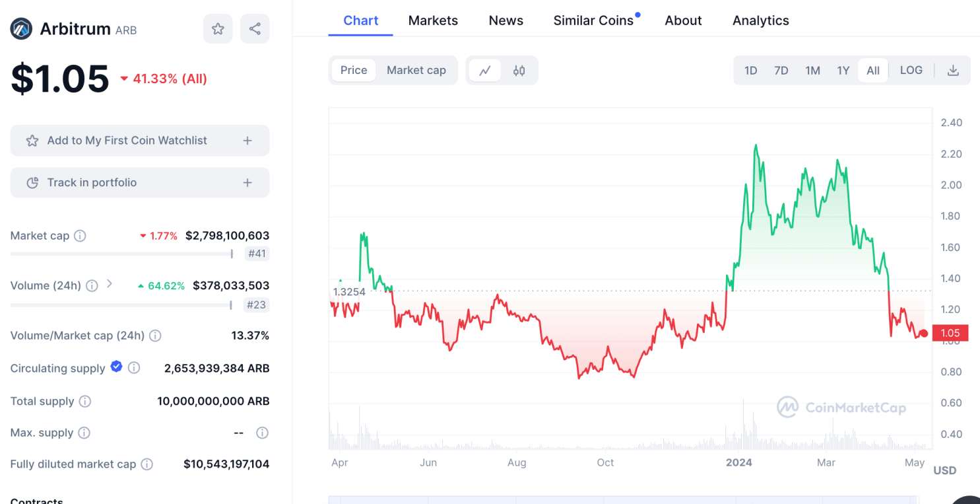Click the $2,798,100,603 market cap value
980x504 pixels.
coord(228,236)
